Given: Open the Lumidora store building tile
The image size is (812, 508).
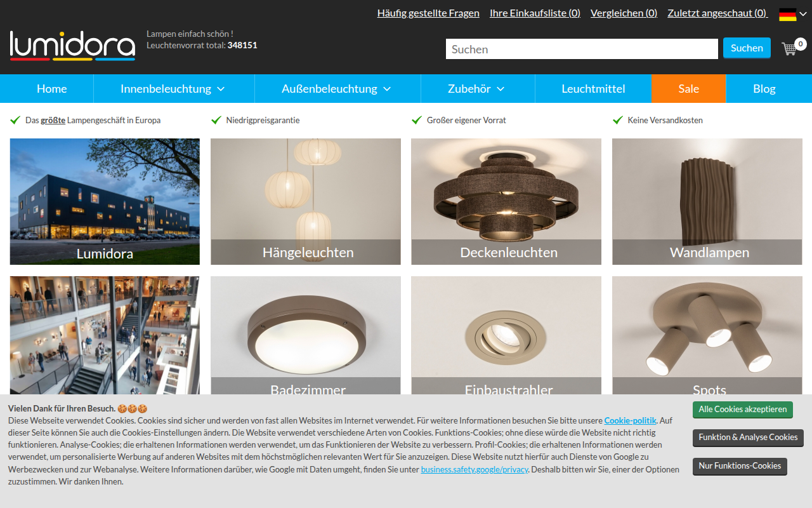Looking at the screenshot, I should 105,201.
